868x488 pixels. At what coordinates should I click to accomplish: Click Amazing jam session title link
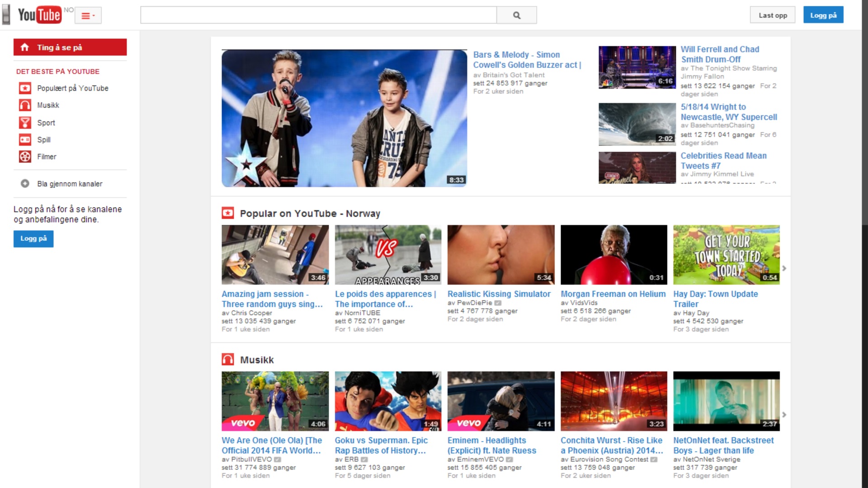(272, 299)
